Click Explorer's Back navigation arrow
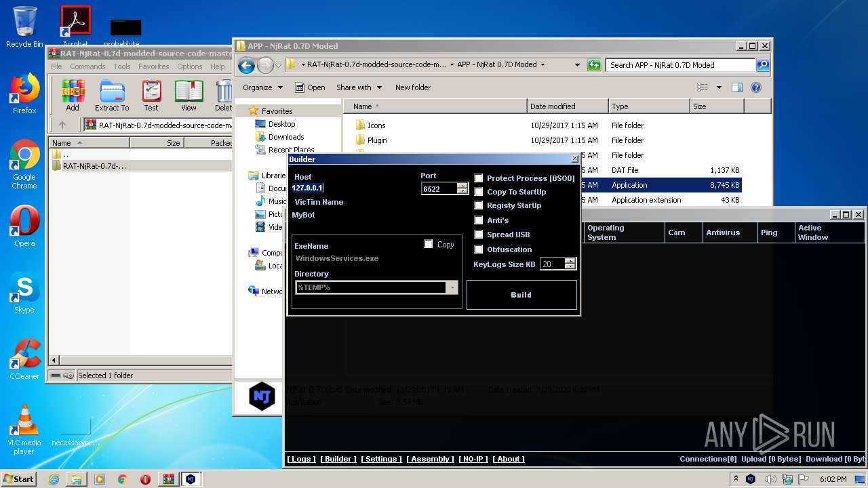The image size is (868, 488). pyautogui.click(x=246, y=65)
